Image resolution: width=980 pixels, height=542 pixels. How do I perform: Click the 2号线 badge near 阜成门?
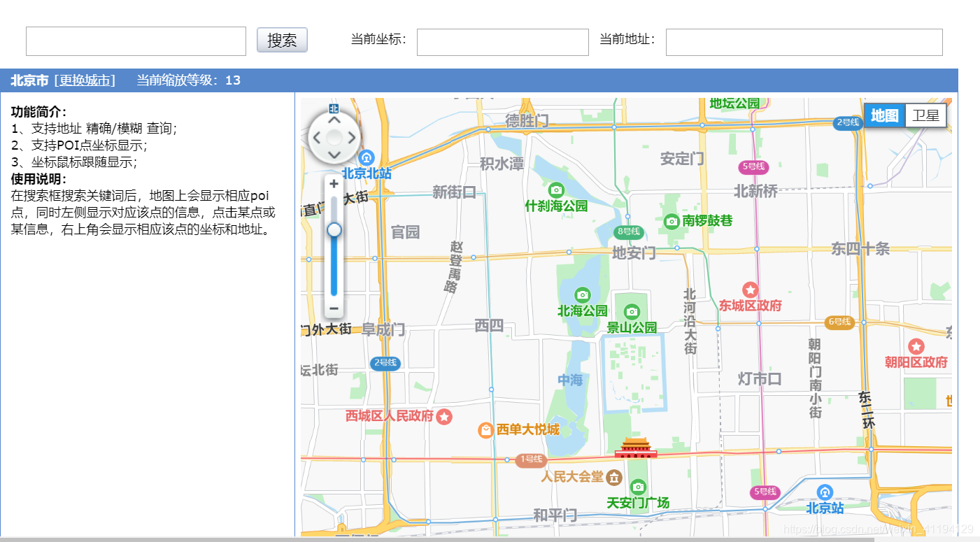coord(385,362)
